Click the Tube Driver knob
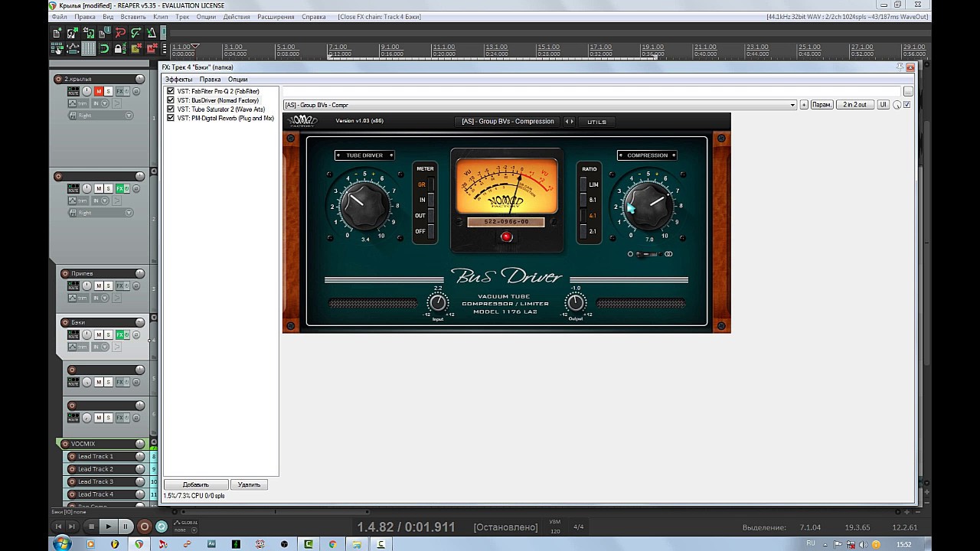 [x=364, y=205]
